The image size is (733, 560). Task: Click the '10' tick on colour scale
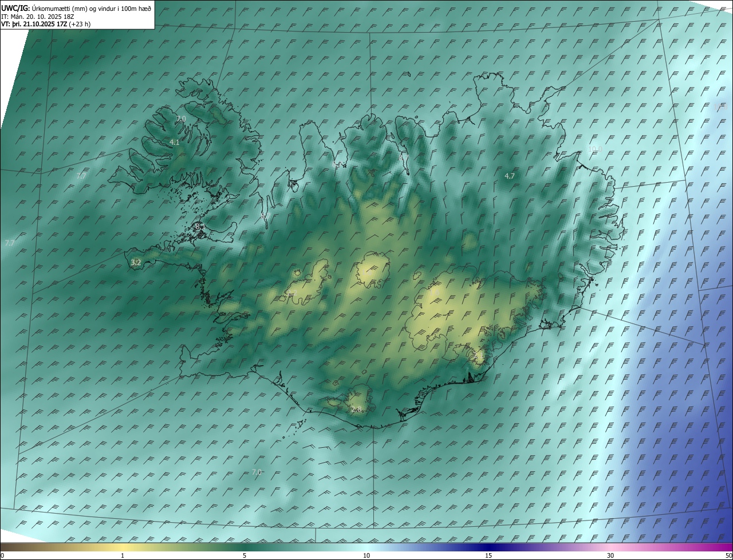[366, 555]
